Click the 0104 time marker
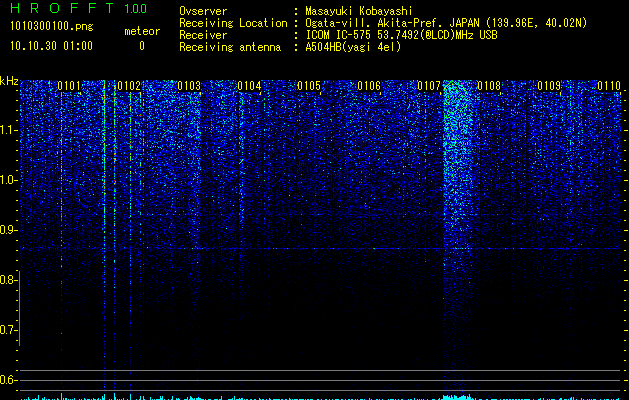Viewport: 629px width, 400px height. (249, 86)
